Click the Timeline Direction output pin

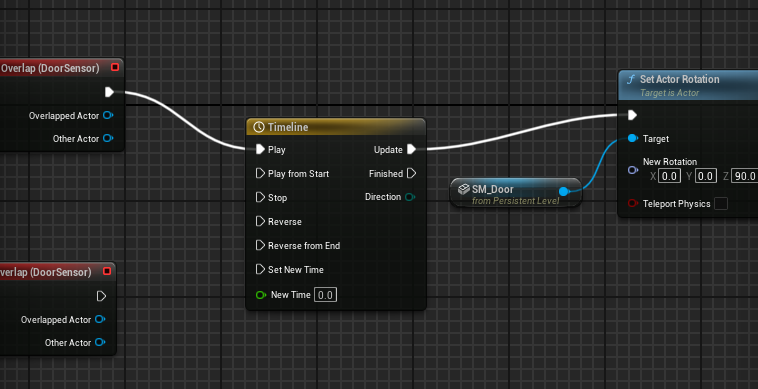(410, 197)
